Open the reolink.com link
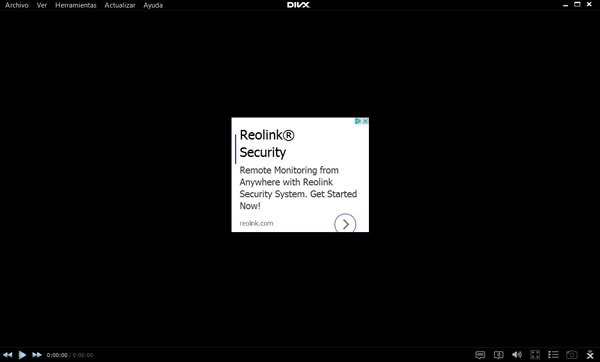This screenshot has height=362, width=600. [x=256, y=223]
